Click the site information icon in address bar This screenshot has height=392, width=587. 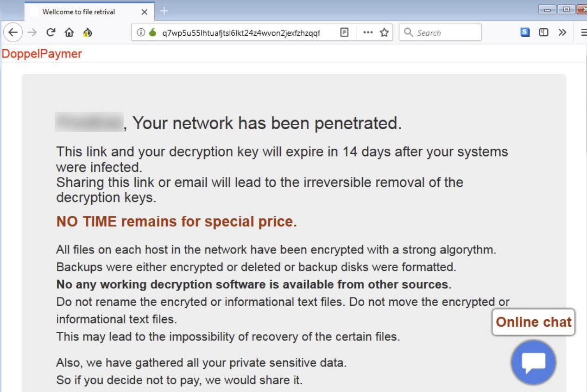pyautogui.click(x=141, y=32)
